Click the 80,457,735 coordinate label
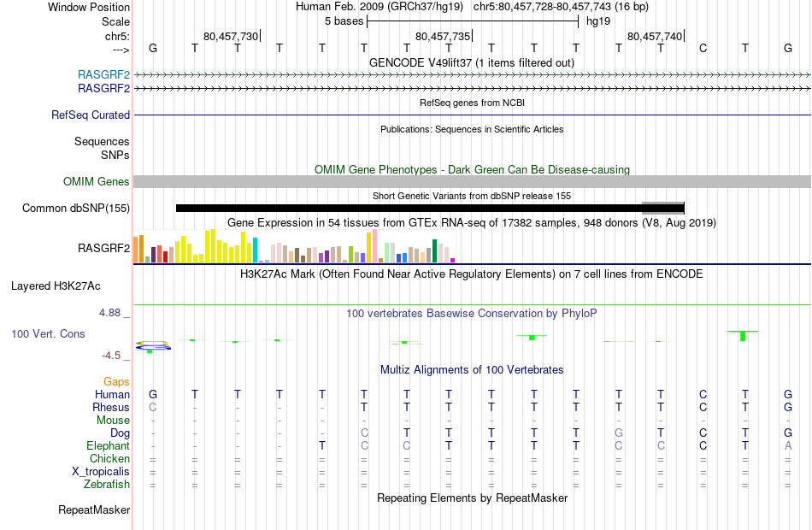The width and height of the screenshot is (812, 530). (443, 36)
